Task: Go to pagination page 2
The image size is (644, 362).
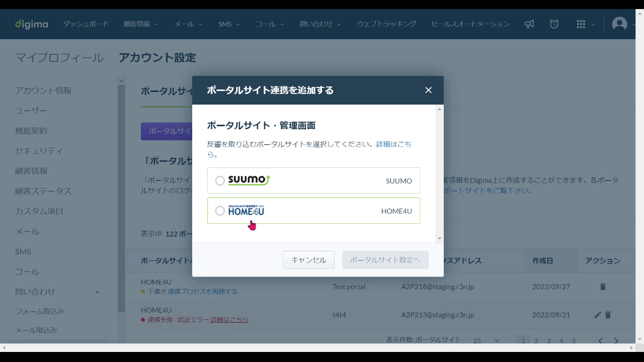Action: tap(536, 341)
